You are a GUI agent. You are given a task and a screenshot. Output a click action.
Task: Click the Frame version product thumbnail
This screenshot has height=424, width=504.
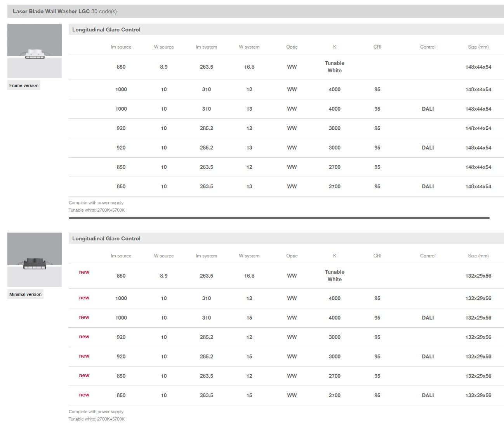34,51
